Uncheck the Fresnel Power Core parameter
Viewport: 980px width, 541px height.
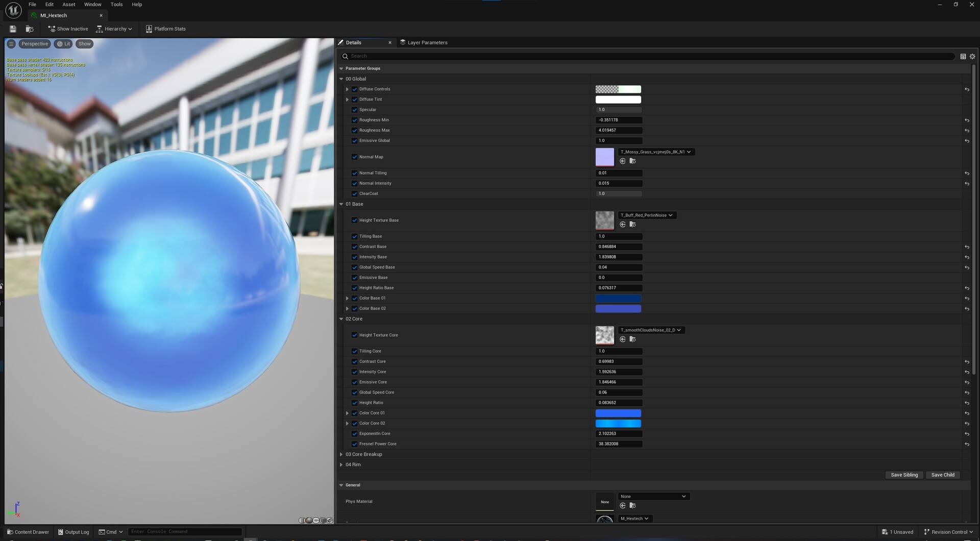(x=355, y=444)
